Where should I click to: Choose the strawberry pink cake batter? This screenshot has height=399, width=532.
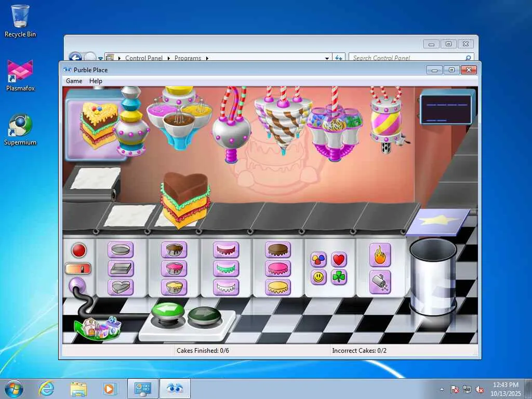pos(174,269)
